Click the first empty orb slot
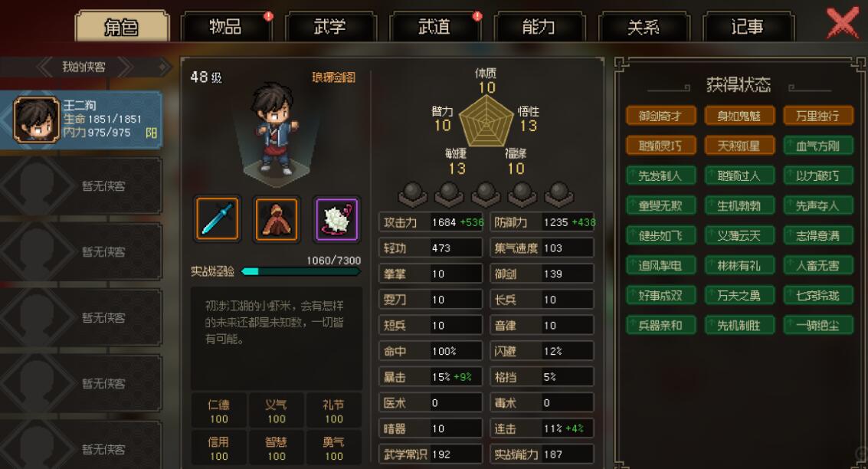The image size is (868, 469). [412, 194]
